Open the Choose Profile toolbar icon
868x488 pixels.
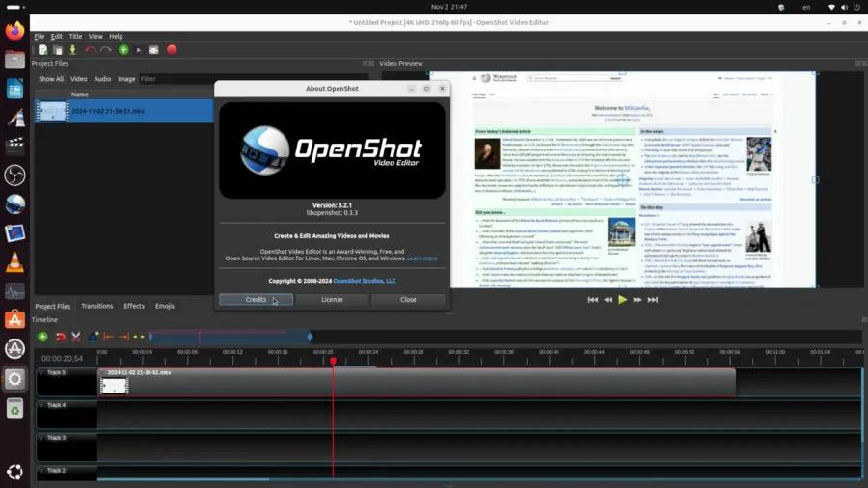(x=138, y=50)
